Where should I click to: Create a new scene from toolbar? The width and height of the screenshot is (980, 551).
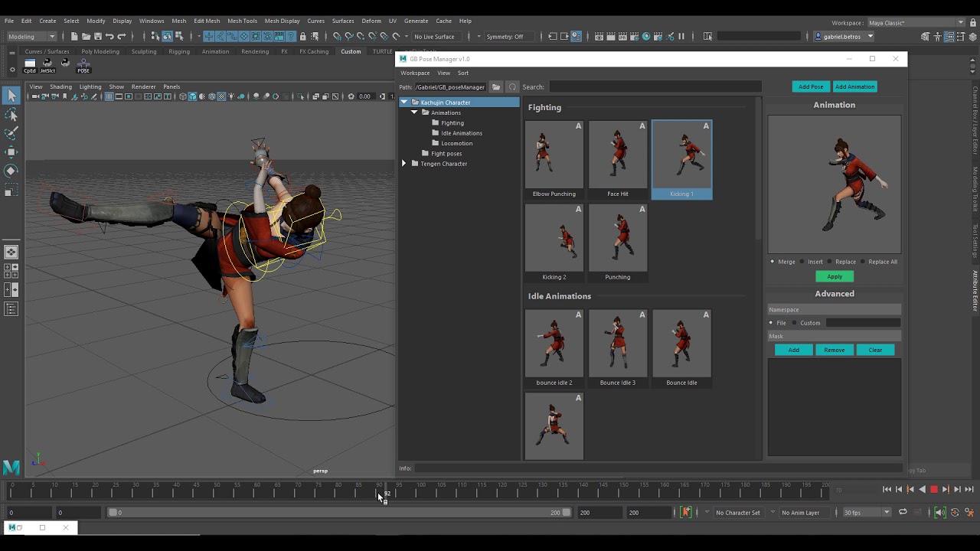pyautogui.click(x=73, y=36)
